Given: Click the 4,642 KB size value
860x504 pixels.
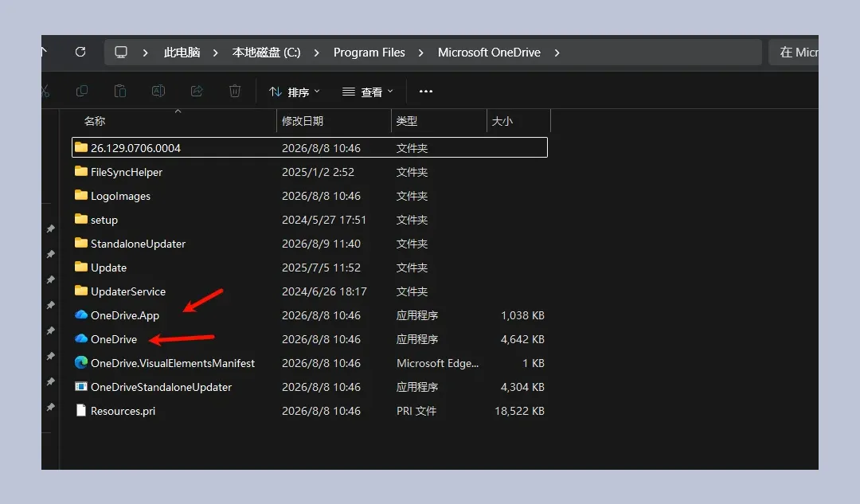Looking at the screenshot, I should (x=522, y=339).
